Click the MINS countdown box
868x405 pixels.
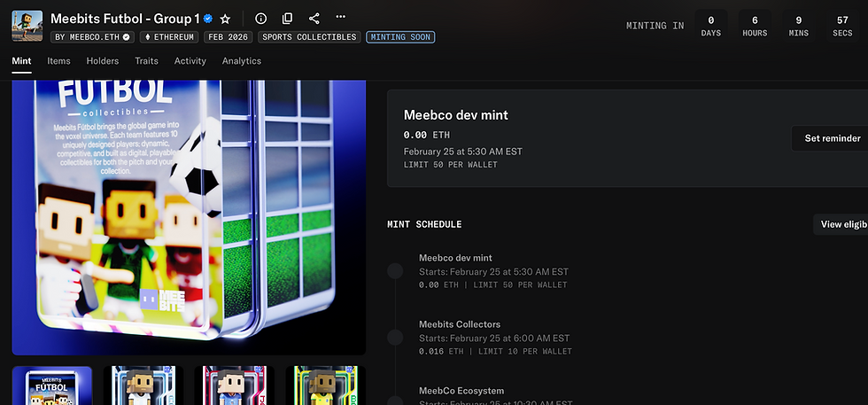point(799,26)
